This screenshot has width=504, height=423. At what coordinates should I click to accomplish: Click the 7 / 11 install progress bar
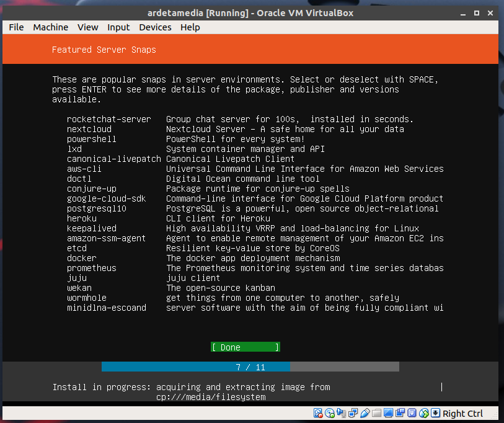(x=250, y=367)
